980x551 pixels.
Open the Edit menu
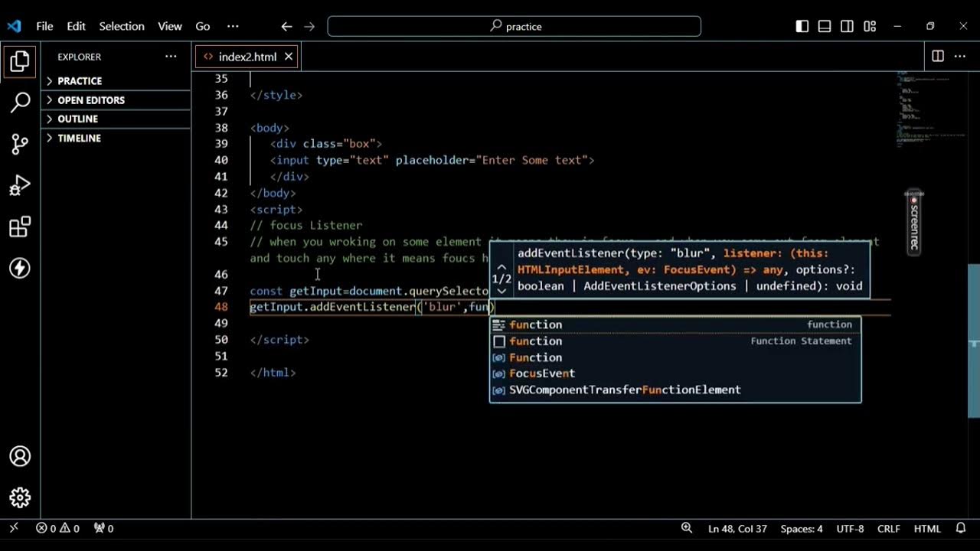point(76,26)
